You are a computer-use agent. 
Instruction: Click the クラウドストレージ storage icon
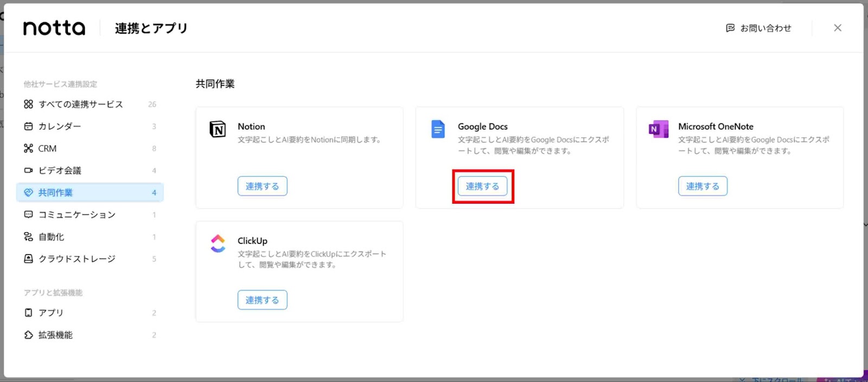point(29,259)
